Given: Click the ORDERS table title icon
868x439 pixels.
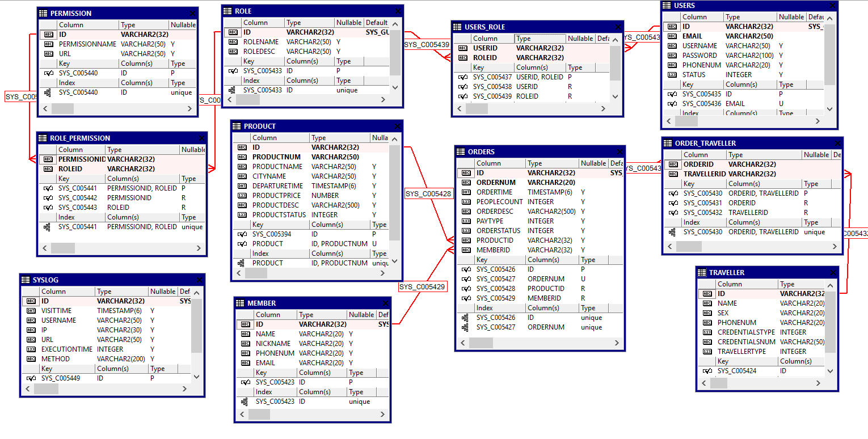Looking at the screenshot, I should coord(461,151).
